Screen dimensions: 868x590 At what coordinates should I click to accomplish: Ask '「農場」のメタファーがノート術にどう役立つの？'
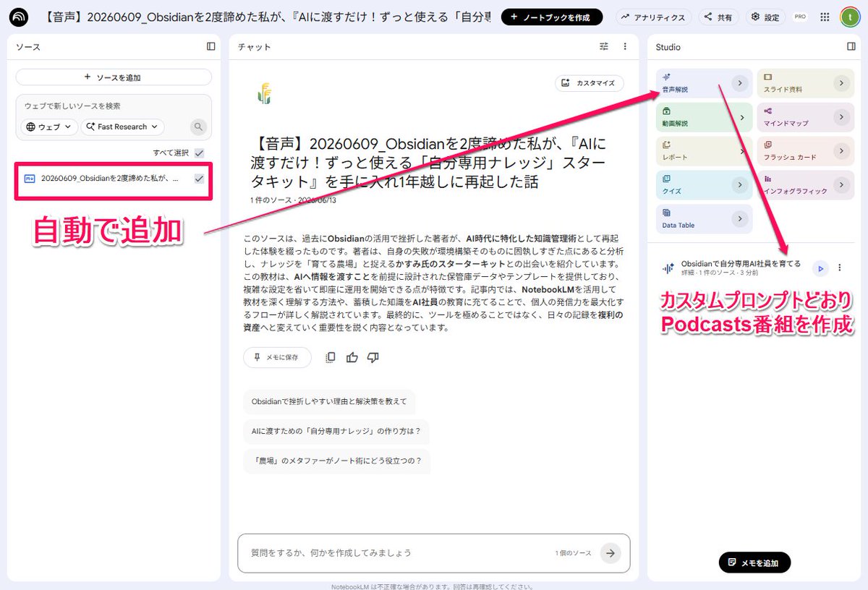336,461
